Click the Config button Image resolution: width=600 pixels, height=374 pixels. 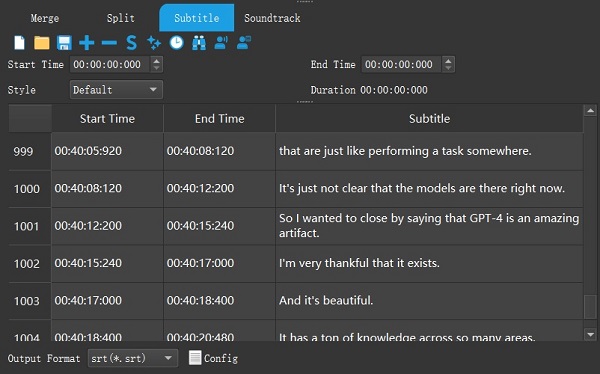pos(214,358)
